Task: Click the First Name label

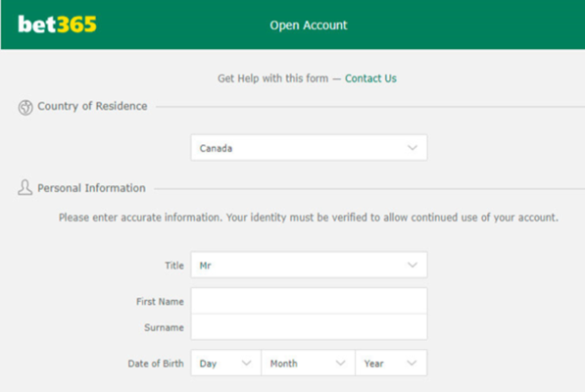Action: [x=160, y=302]
